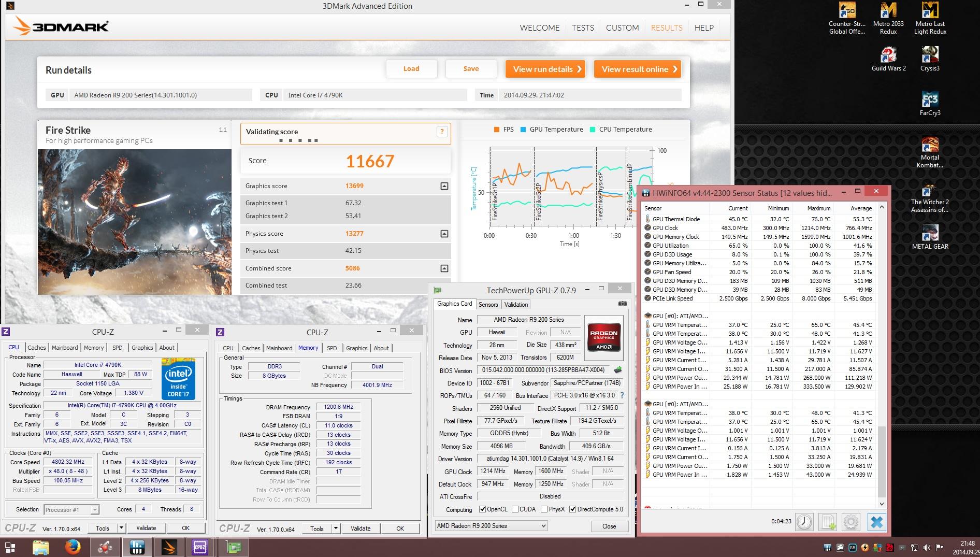Collapse the Physics score section

(444, 234)
